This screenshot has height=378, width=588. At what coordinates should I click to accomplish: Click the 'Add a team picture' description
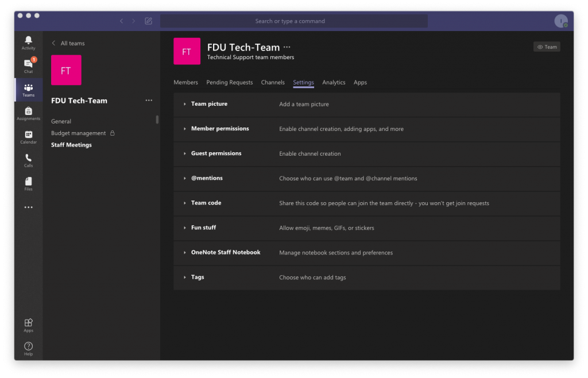304,104
